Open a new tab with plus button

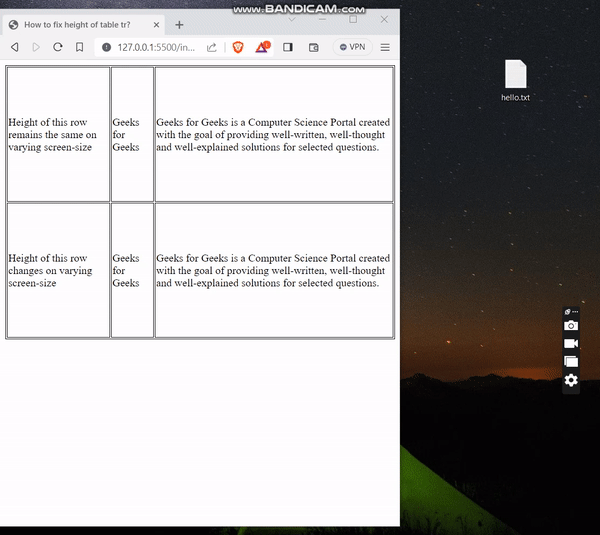(179, 25)
